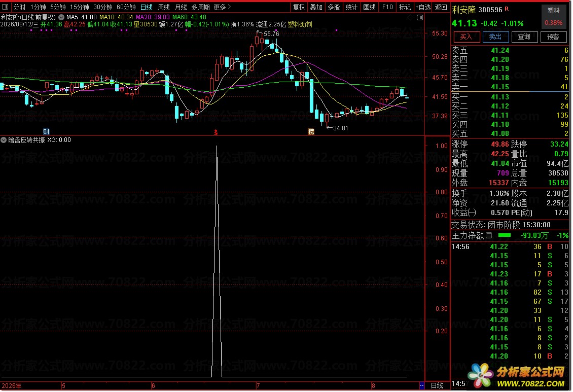Add stock with +自选 button
Viewport: 573px width, 392px height.
pyautogui.click(x=423, y=7)
